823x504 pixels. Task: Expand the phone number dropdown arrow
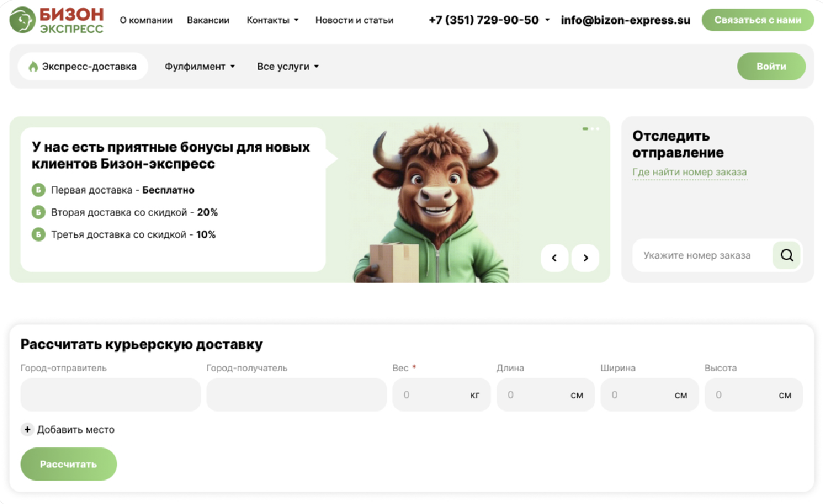547,20
